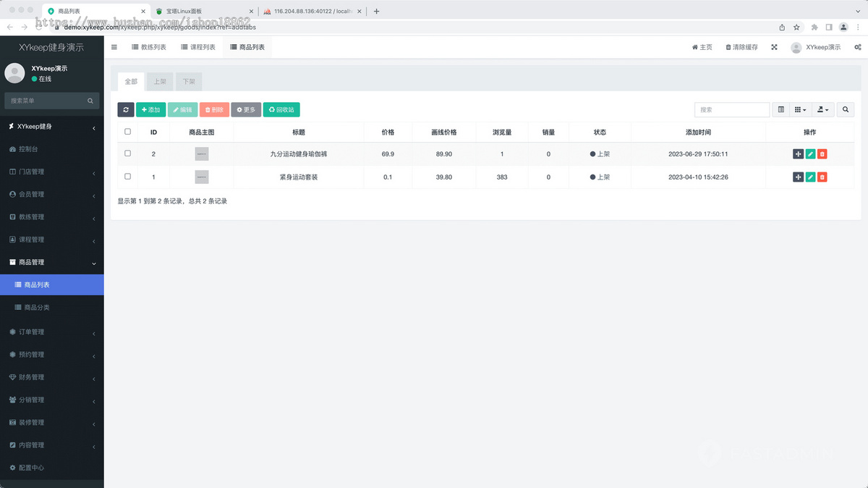Image resolution: width=868 pixels, height=488 pixels.
Task: Open the export dropdown in table toolbar
Action: point(822,110)
